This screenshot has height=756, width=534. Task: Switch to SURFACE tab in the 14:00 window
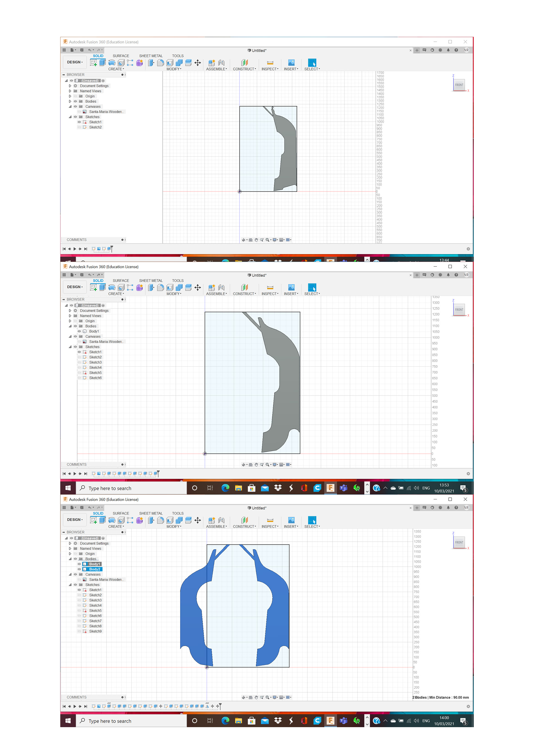[121, 513]
